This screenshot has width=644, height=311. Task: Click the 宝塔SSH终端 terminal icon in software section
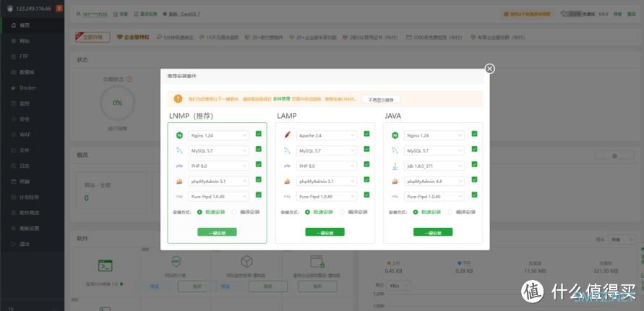coord(105,265)
